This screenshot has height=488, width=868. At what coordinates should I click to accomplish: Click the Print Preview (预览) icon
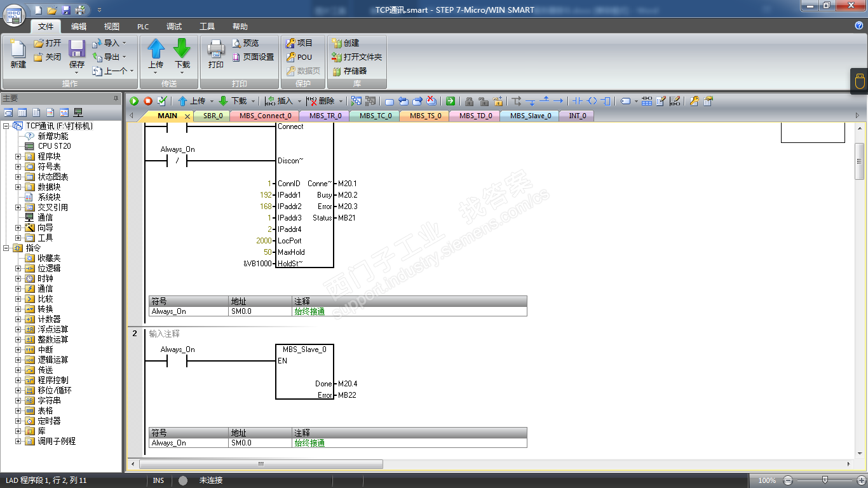236,43
